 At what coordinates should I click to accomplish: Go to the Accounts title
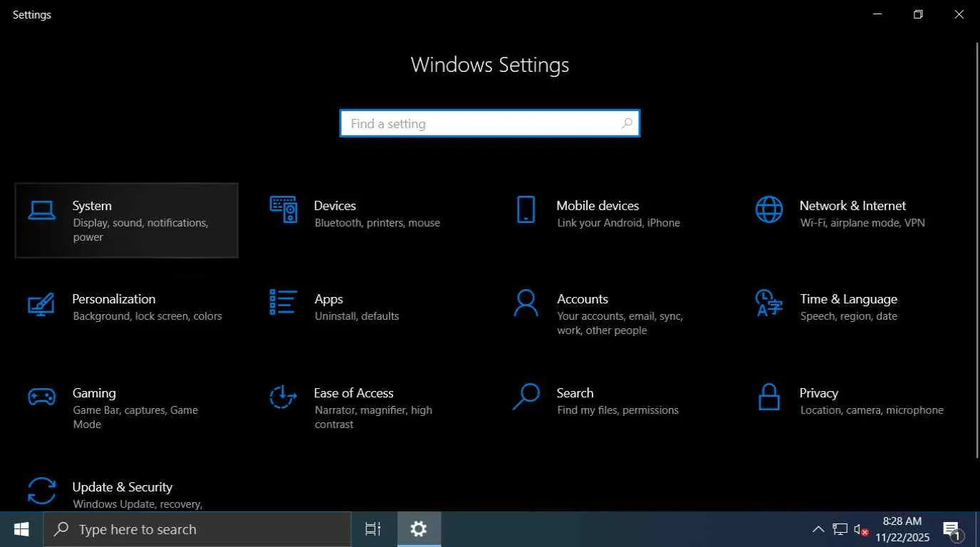click(583, 299)
